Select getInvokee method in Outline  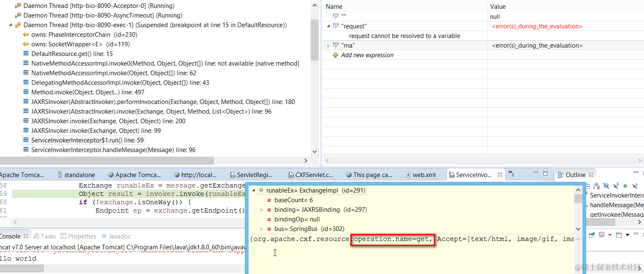pyautogui.click(x=616, y=215)
